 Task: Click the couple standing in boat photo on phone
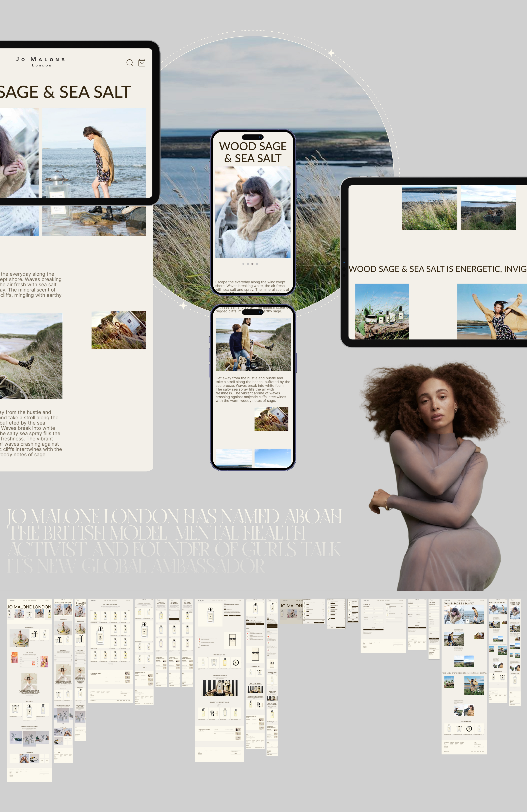[x=253, y=345]
